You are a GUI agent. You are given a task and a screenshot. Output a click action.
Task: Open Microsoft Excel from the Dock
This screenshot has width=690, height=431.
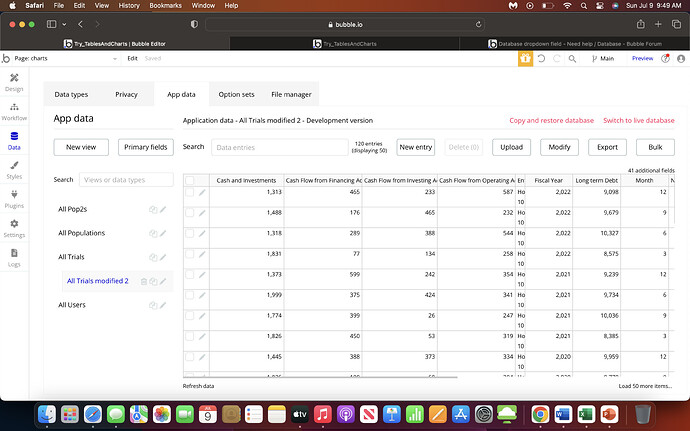click(586, 414)
